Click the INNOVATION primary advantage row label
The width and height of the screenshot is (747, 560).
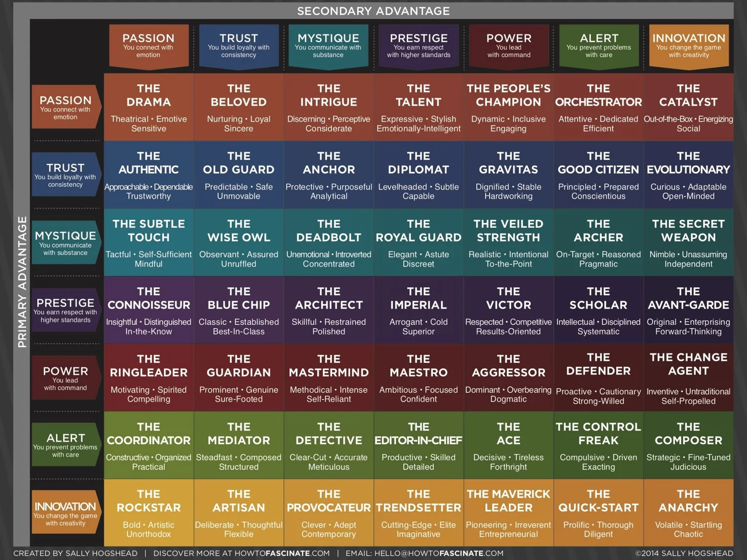(65, 512)
